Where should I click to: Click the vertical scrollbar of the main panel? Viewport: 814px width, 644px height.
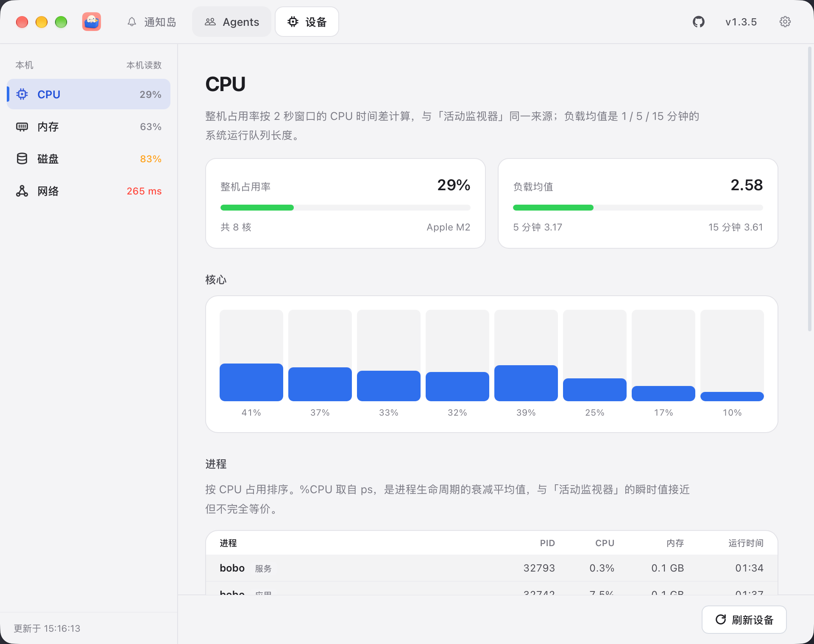point(809,189)
